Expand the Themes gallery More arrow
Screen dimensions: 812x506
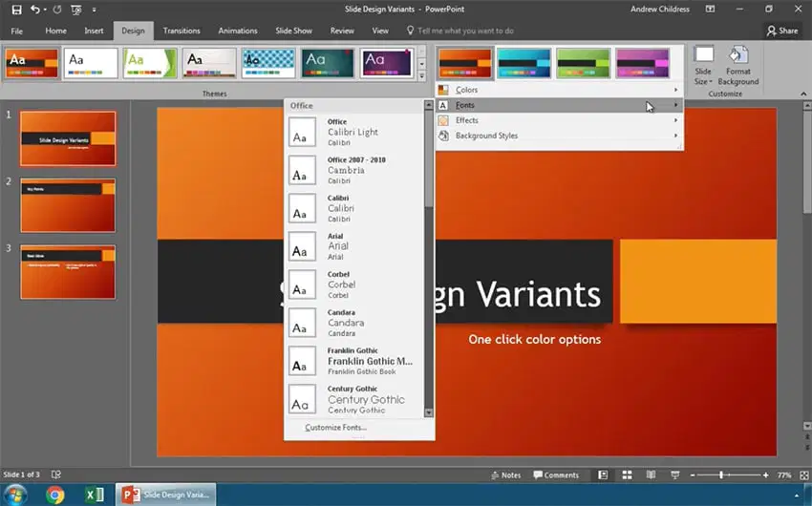point(422,75)
